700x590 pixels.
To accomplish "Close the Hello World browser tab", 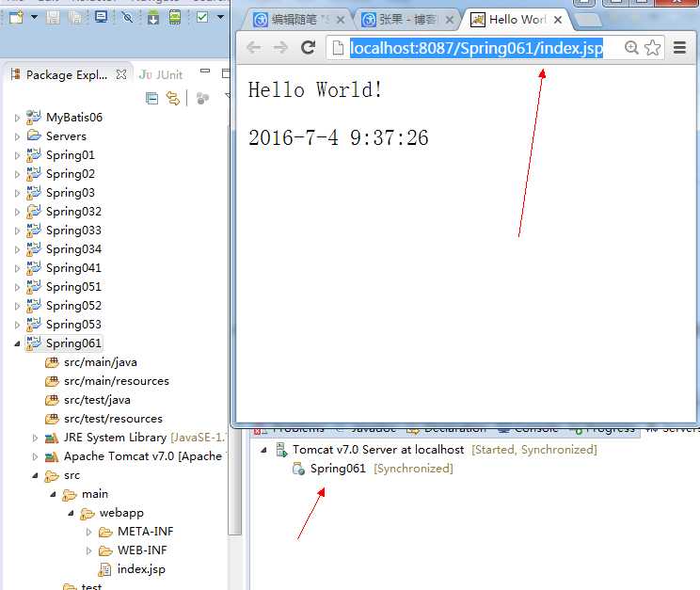I will pos(558,20).
